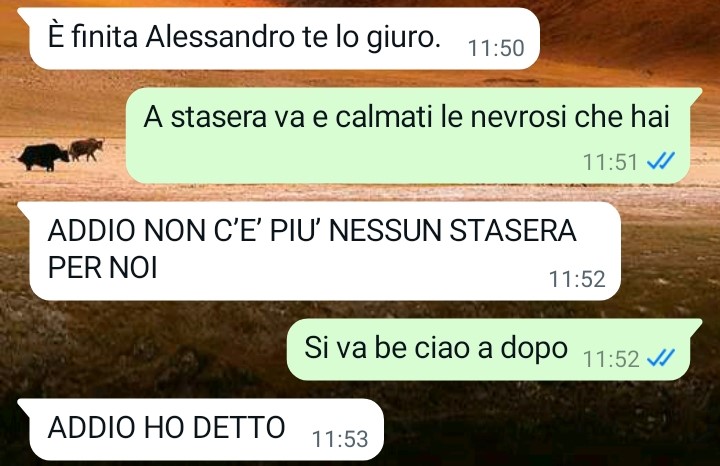Click the brown yak in wallpaper

tap(86, 149)
